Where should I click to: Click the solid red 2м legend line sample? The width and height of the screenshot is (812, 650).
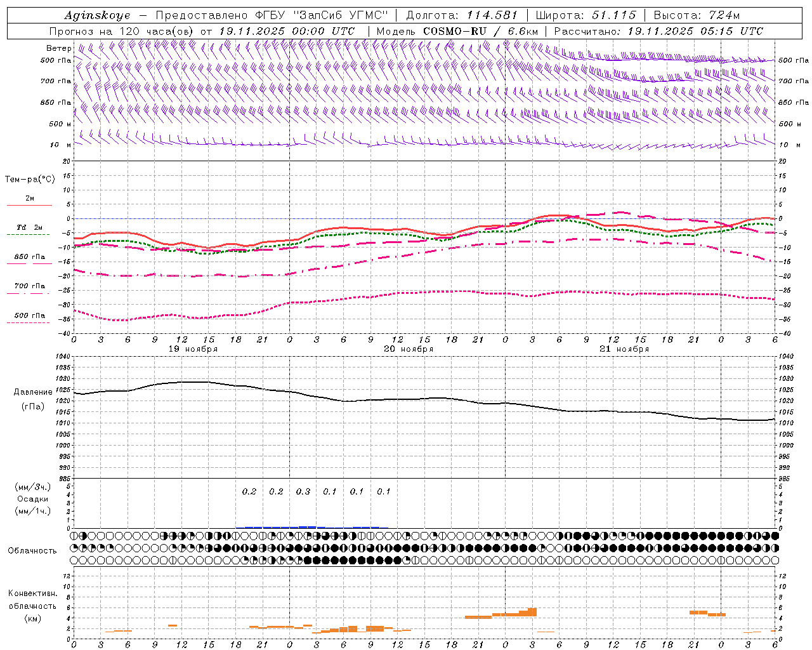pyautogui.click(x=29, y=206)
